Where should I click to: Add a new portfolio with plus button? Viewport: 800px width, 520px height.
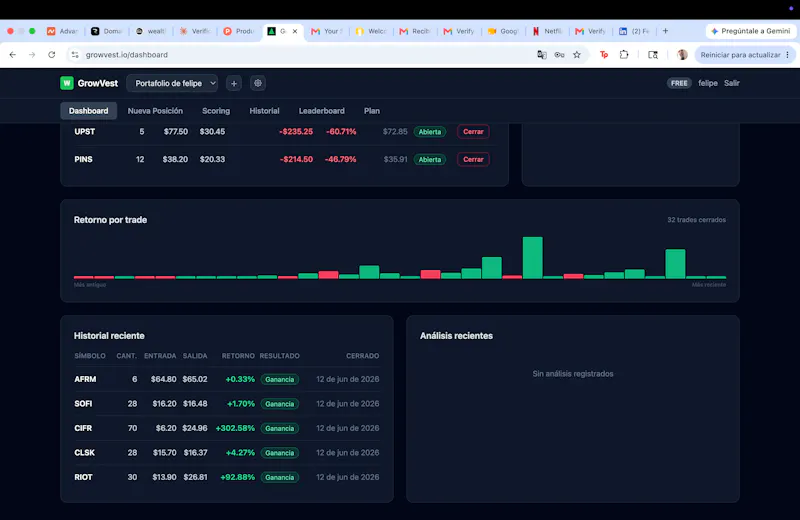(x=234, y=83)
